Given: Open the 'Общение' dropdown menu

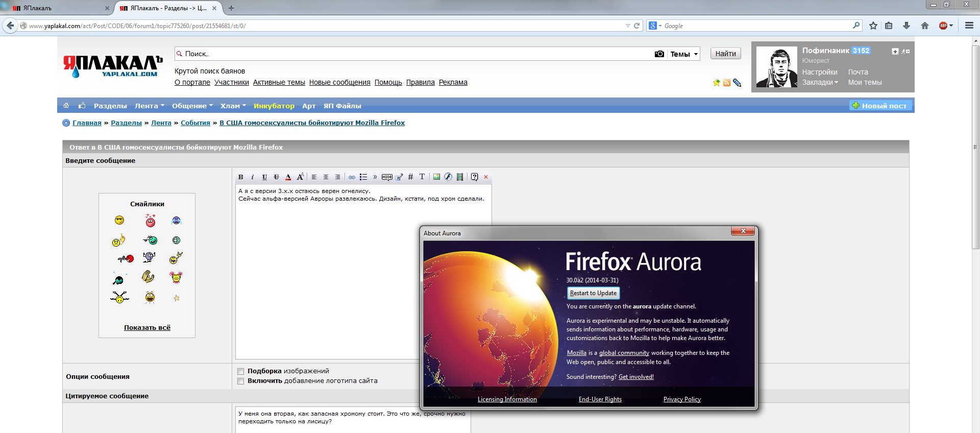Looking at the screenshot, I should tap(192, 106).
